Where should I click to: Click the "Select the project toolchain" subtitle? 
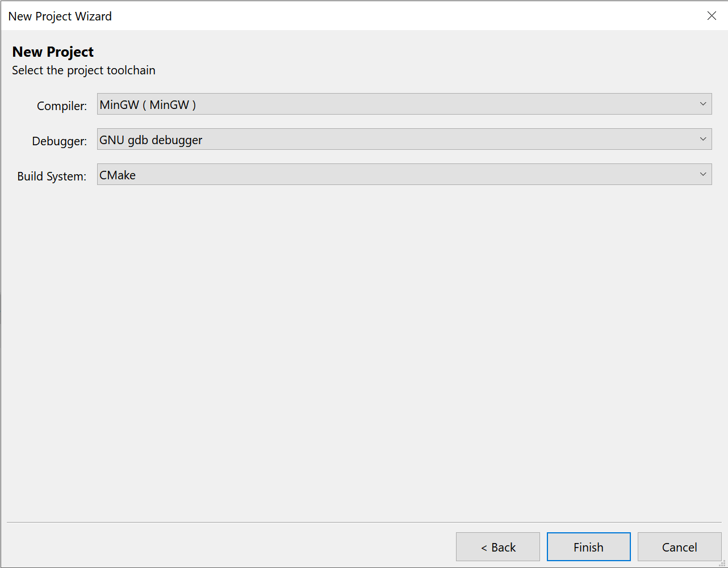(x=83, y=70)
